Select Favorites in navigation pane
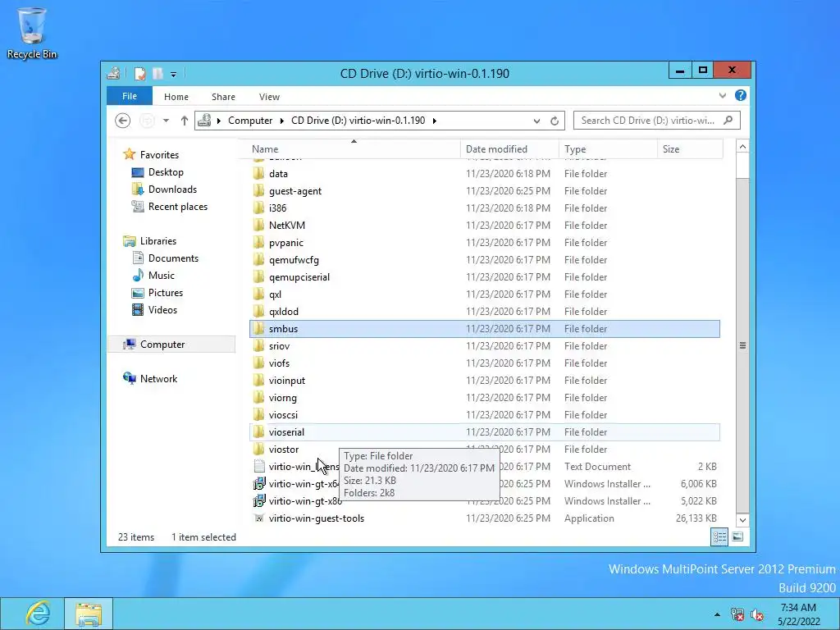Viewport: 840px width, 630px height. coord(159,155)
